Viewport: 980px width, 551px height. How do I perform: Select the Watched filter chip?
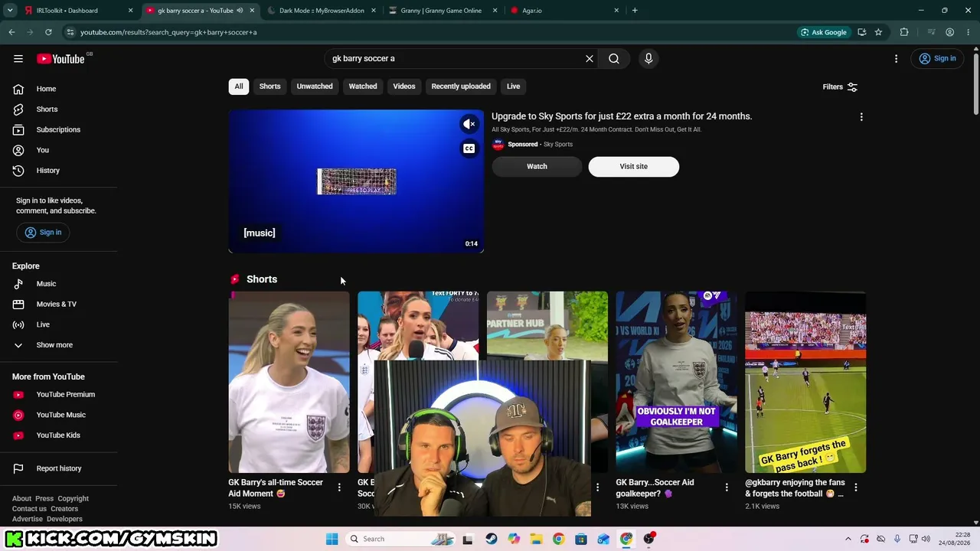pyautogui.click(x=363, y=86)
